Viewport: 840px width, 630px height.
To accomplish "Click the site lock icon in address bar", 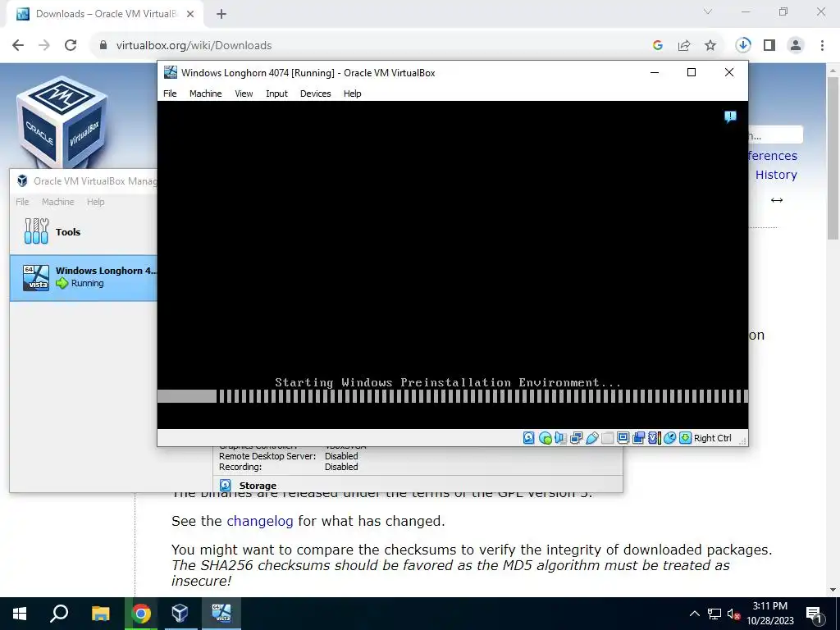I will click(103, 46).
